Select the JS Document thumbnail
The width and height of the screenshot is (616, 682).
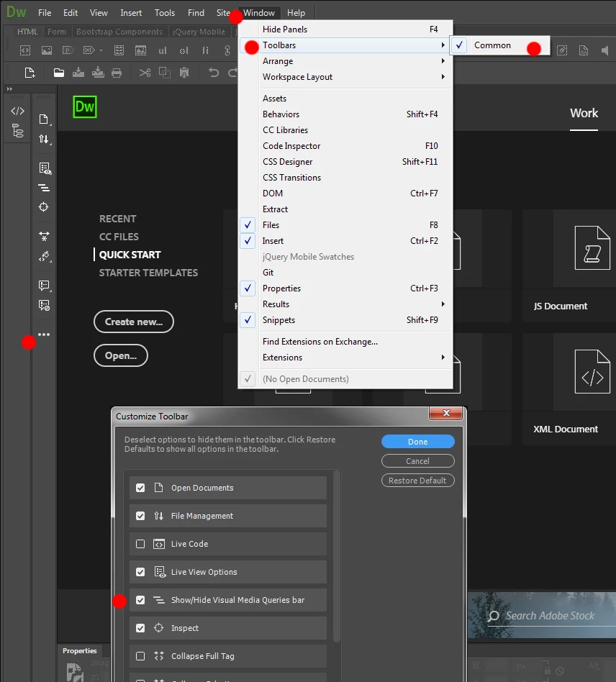click(569, 265)
